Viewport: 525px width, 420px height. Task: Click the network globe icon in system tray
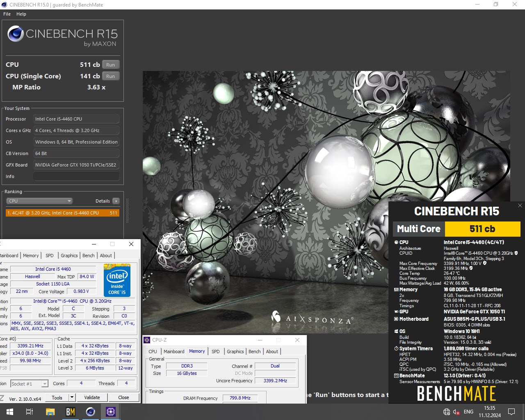coord(447,412)
